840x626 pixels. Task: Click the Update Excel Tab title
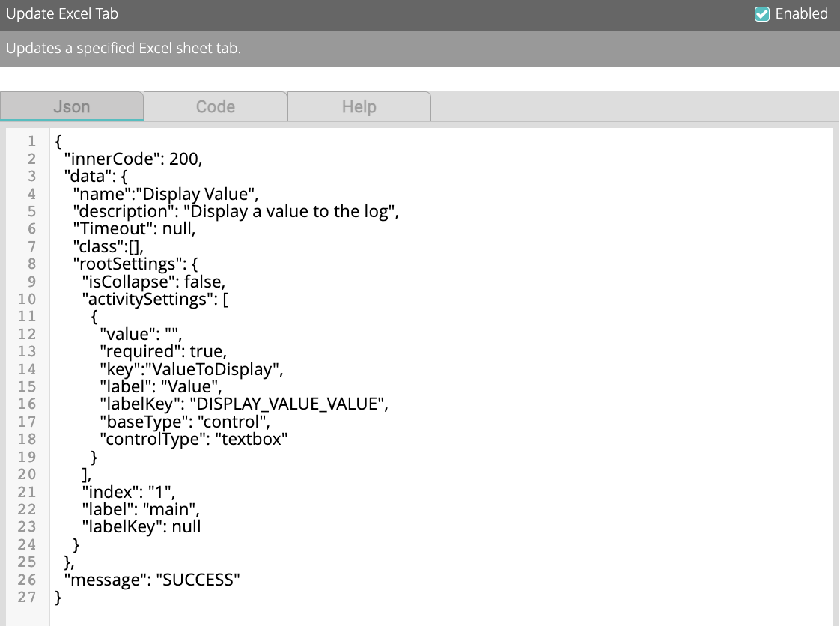click(62, 14)
